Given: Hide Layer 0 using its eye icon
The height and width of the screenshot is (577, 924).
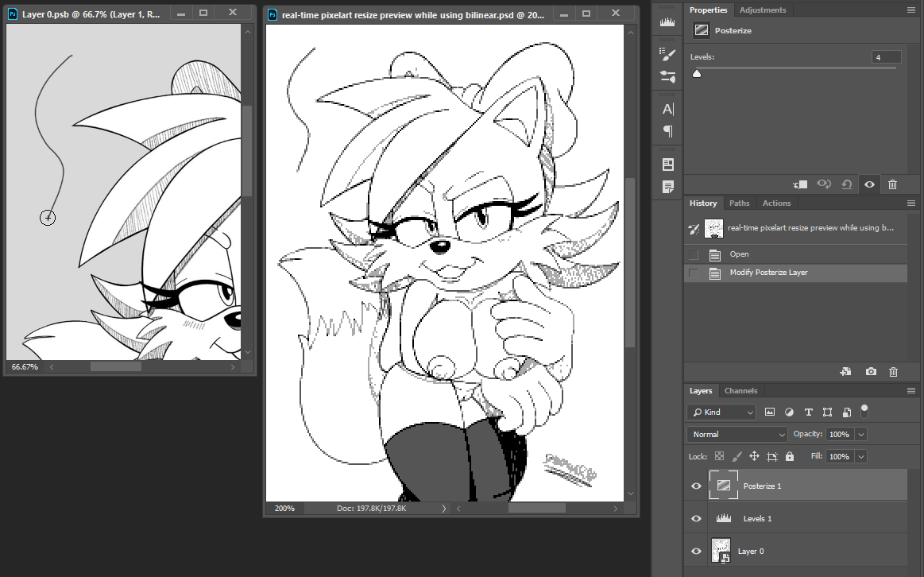Looking at the screenshot, I should [x=697, y=551].
